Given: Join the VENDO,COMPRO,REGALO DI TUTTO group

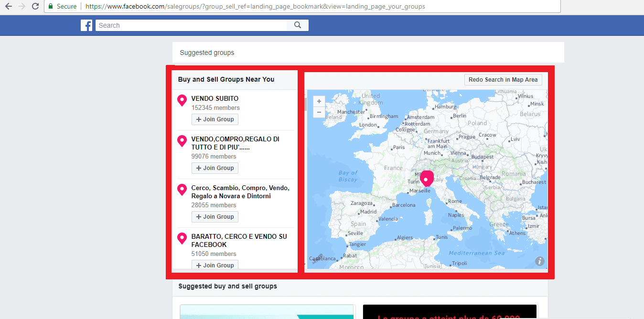Looking at the screenshot, I should point(215,168).
